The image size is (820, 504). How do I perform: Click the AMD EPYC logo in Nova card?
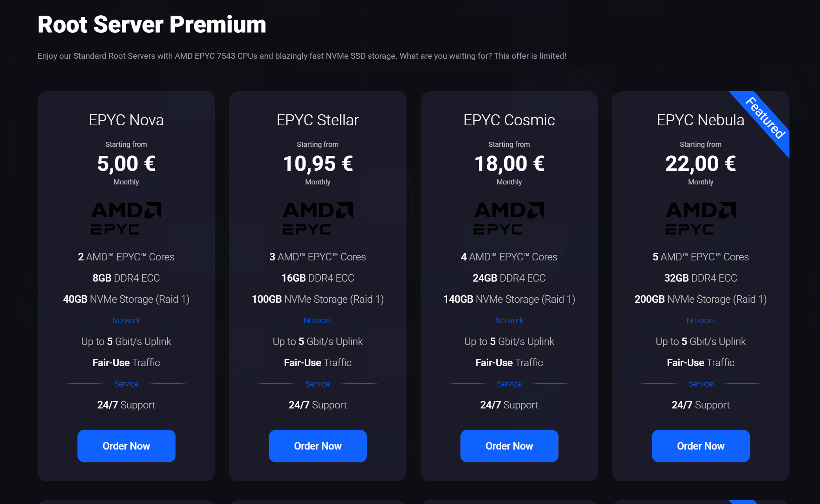pos(126,218)
